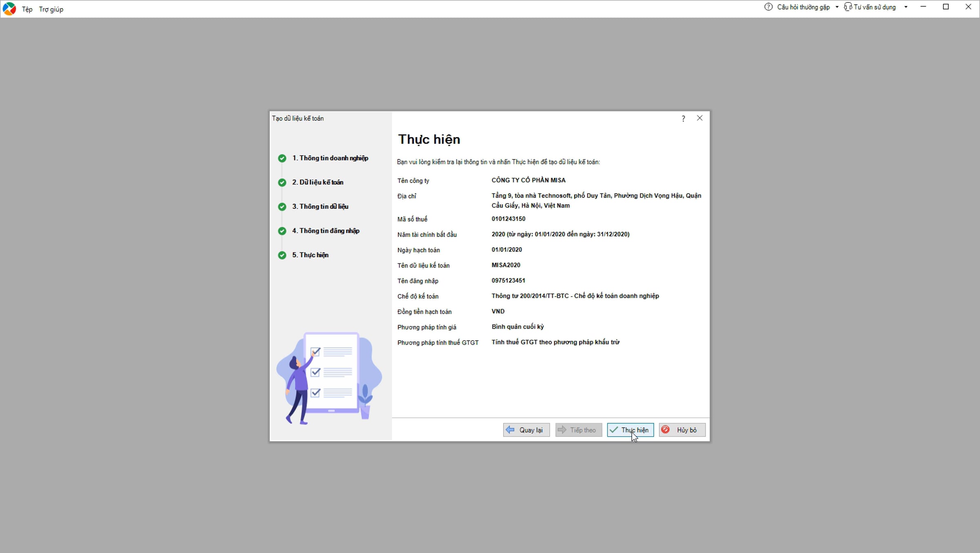Maximize the main application window
Image resolution: width=980 pixels, height=553 pixels.
[x=946, y=7]
